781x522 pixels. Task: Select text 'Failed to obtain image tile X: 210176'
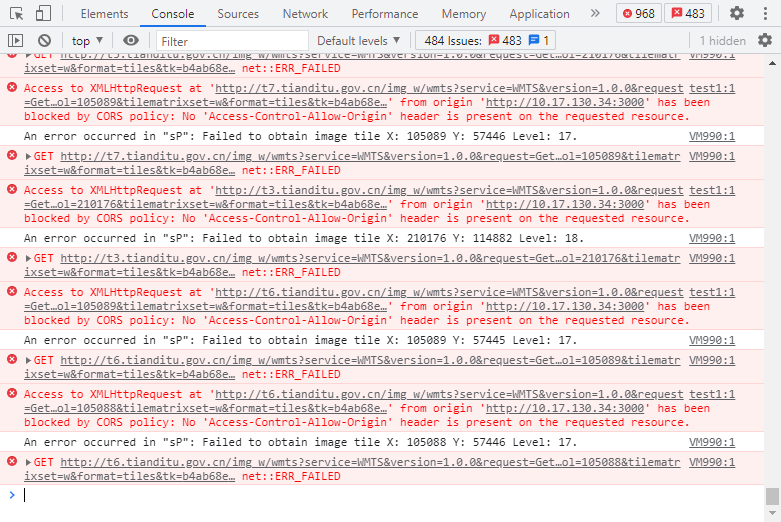[324, 239]
